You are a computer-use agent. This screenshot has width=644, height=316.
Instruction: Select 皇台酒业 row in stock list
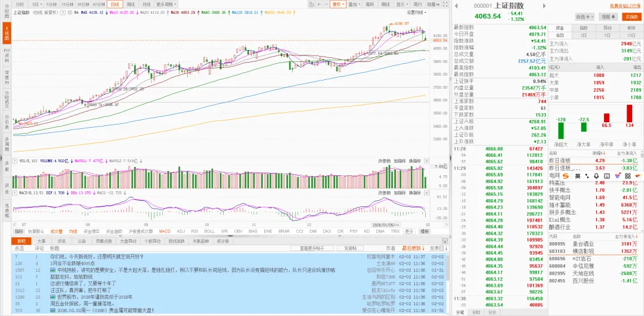pyautogui.click(x=596, y=244)
